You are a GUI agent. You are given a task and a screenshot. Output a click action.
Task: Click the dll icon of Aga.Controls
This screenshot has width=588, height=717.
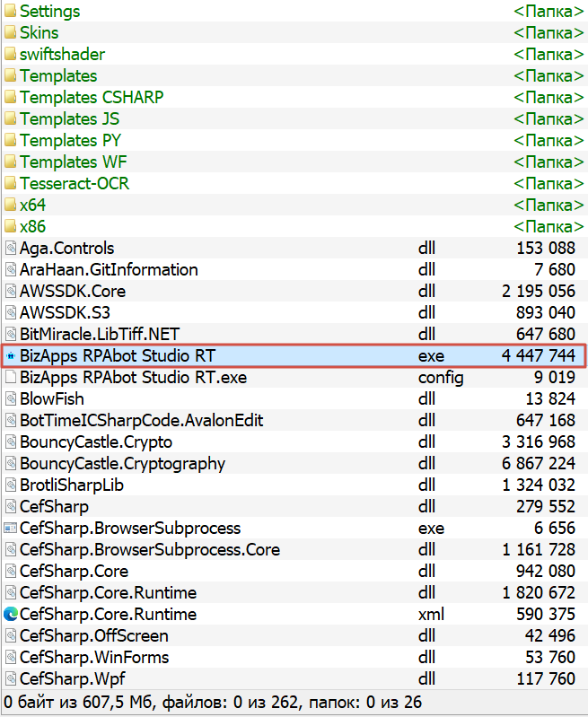11,248
